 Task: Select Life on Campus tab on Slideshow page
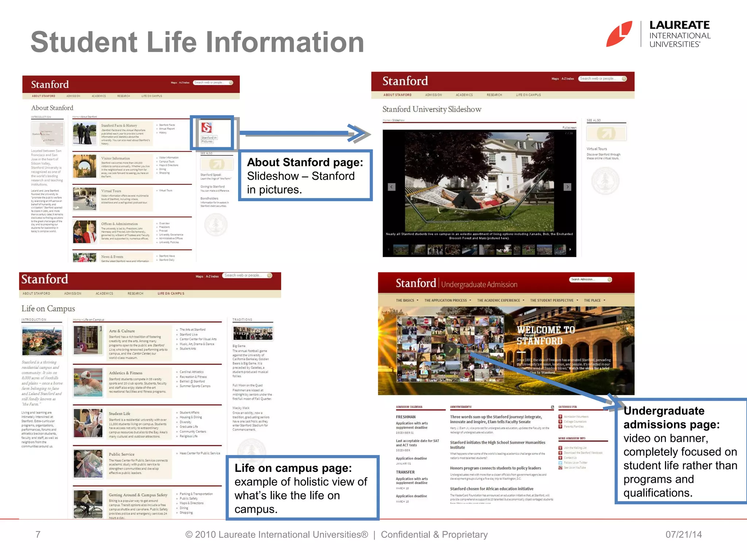(x=528, y=95)
